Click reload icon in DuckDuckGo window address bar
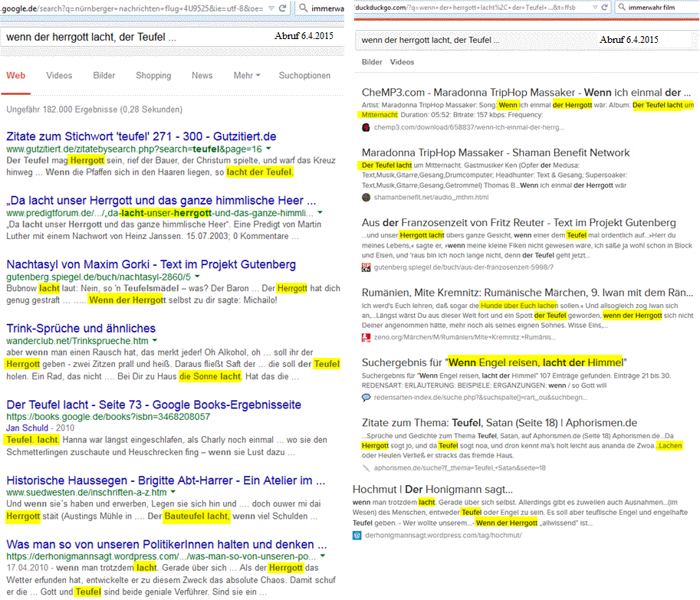700x600 pixels. [x=604, y=7]
